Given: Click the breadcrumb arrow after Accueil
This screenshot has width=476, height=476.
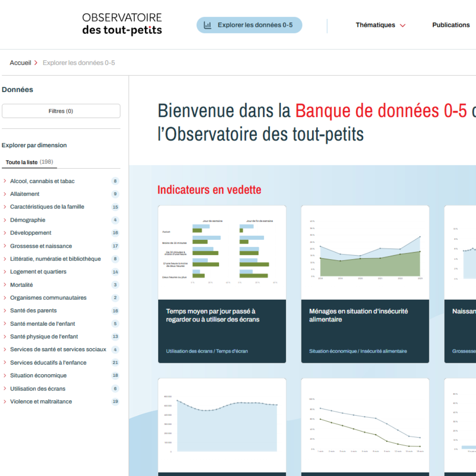Looking at the screenshot, I should click(x=36, y=63).
